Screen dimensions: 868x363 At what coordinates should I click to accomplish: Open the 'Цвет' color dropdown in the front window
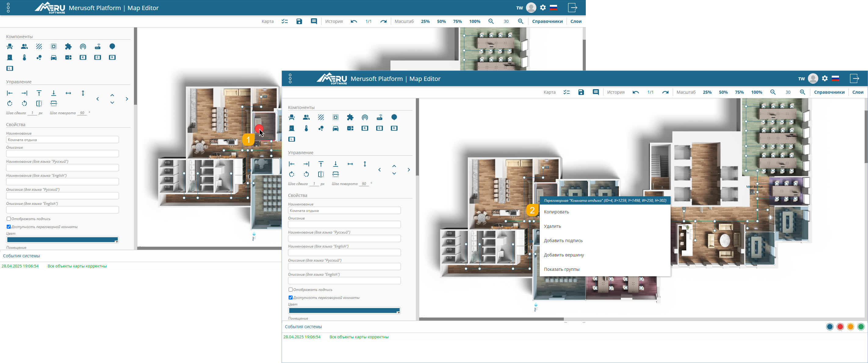(x=344, y=311)
